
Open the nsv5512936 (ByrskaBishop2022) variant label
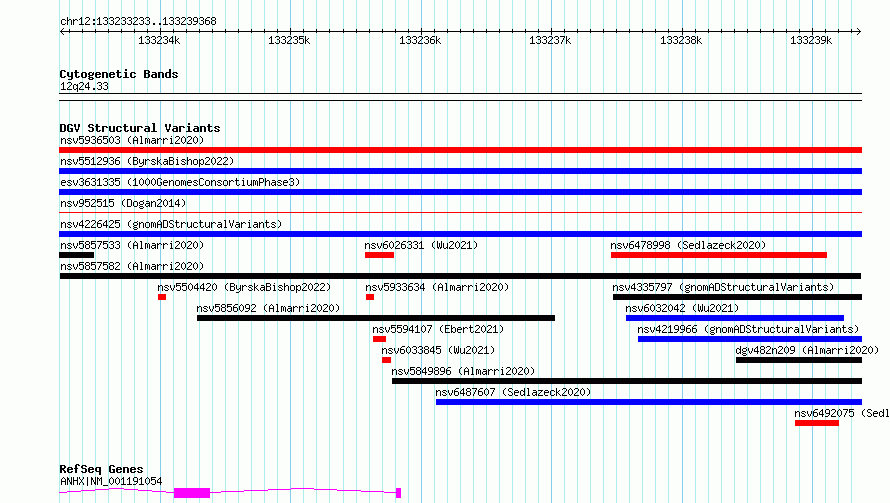coord(147,161)
